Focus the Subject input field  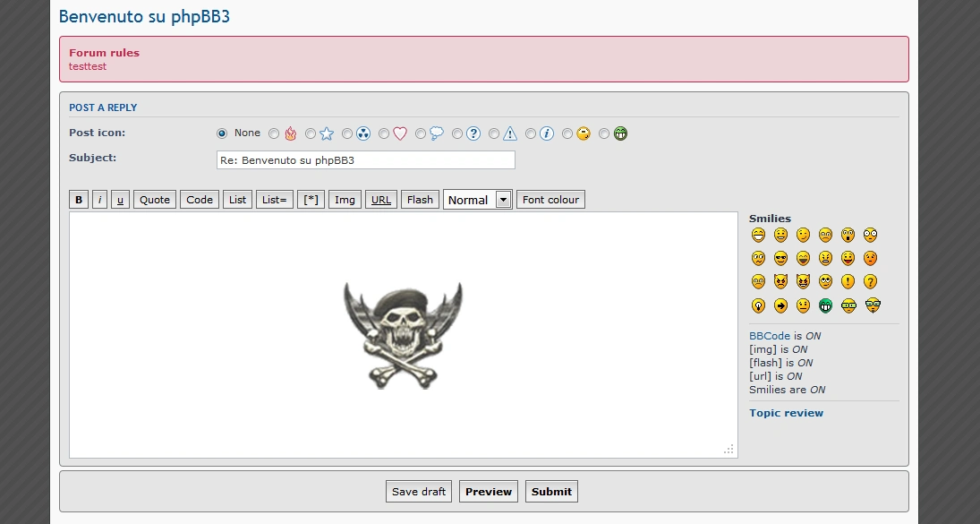pos(366,160)
